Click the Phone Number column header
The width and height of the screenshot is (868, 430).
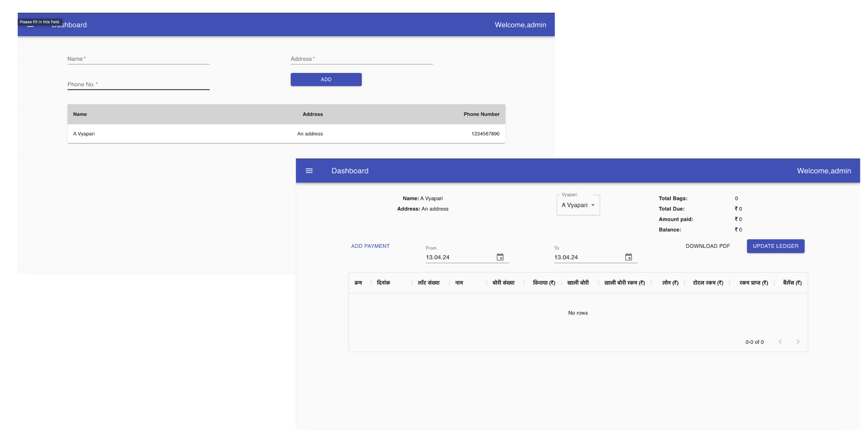(481, 114)
